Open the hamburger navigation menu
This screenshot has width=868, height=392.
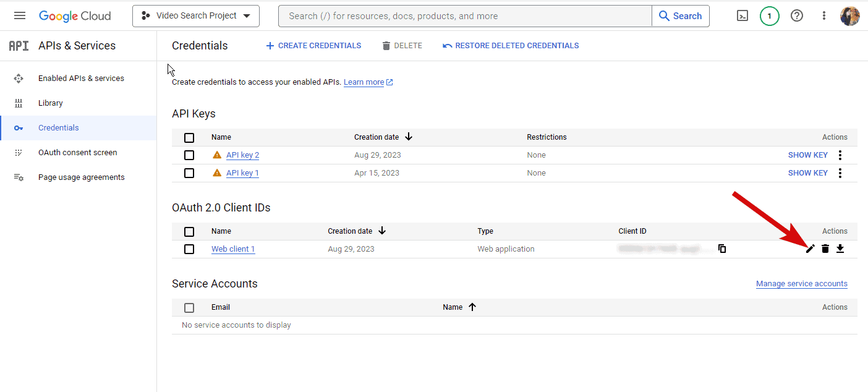[20, 15]
